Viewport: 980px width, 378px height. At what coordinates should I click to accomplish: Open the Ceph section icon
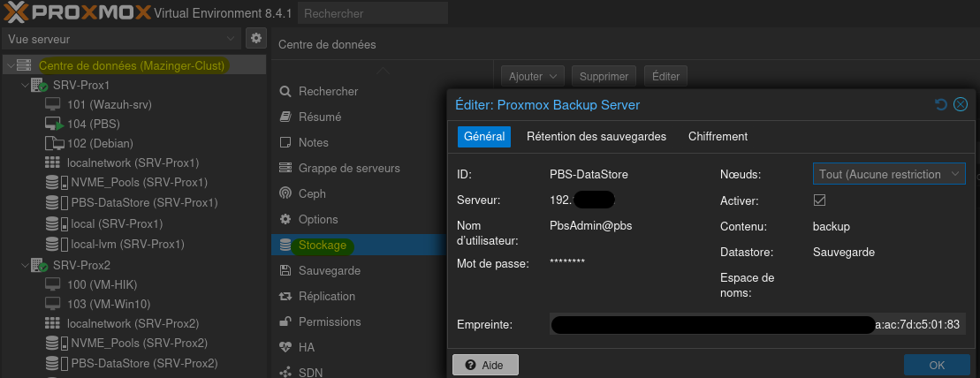(285, 193)
